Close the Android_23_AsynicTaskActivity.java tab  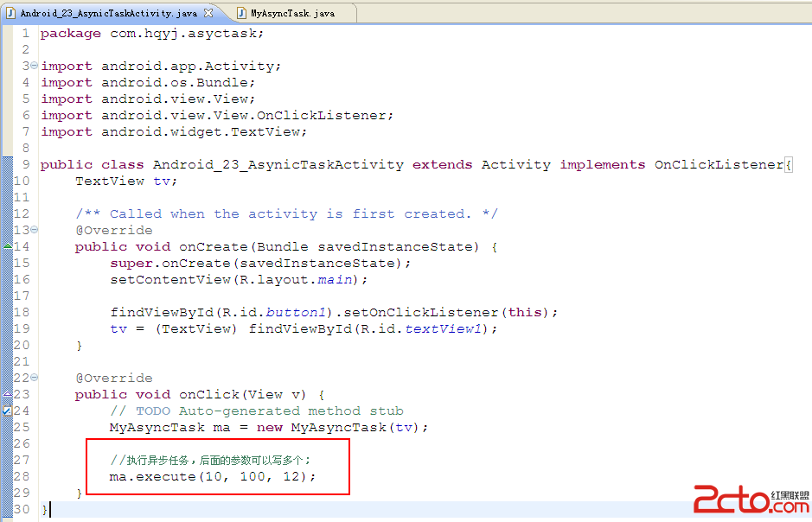pyautogui.click(x=208, y=13)
